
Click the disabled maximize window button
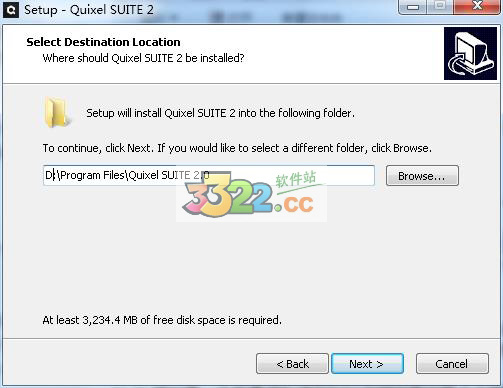(440, 6)
